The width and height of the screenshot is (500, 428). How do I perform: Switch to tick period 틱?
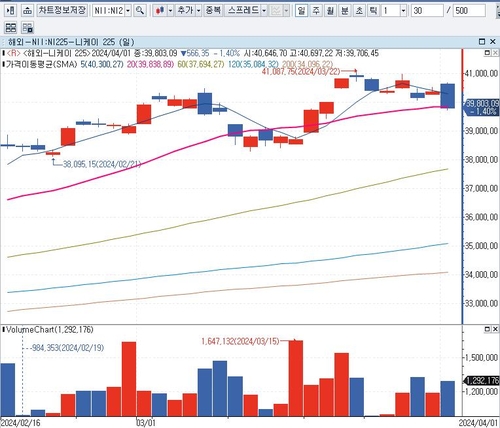[373, 11]
